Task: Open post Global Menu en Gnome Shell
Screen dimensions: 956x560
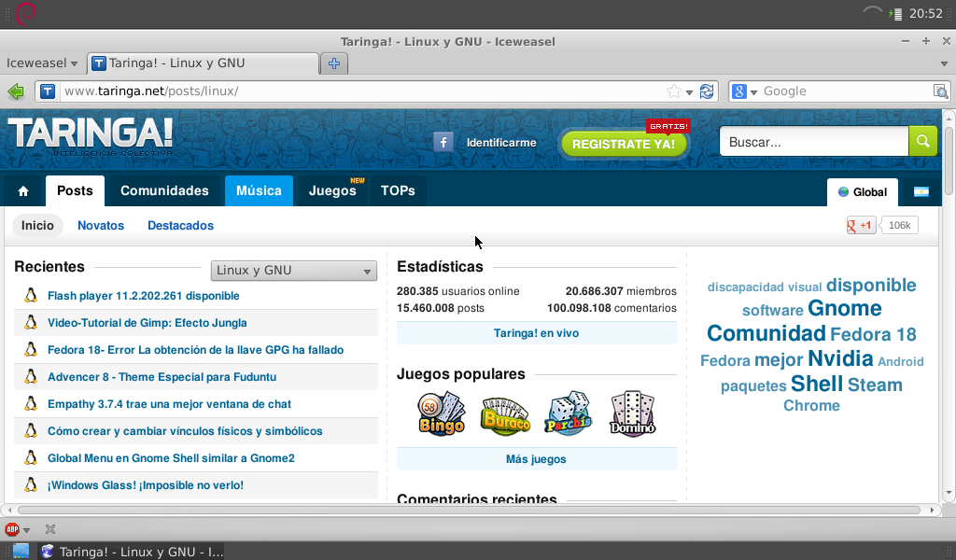Action: point(171,458)
